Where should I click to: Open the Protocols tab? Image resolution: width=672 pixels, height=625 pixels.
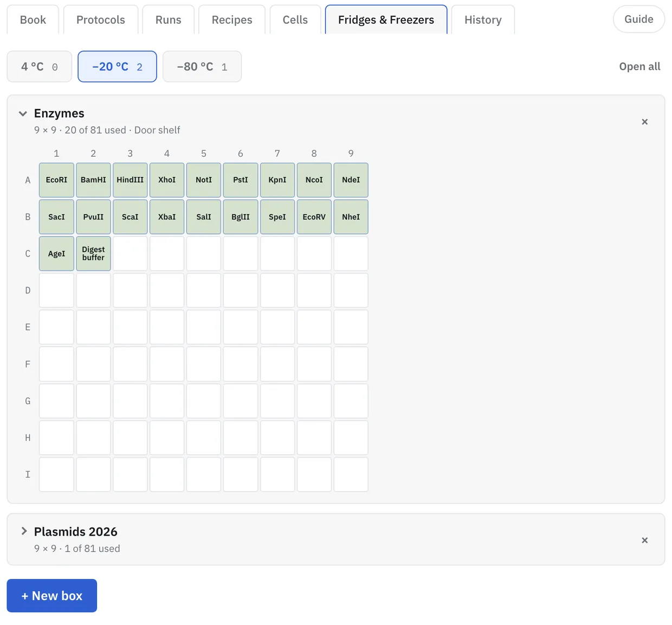101,20
